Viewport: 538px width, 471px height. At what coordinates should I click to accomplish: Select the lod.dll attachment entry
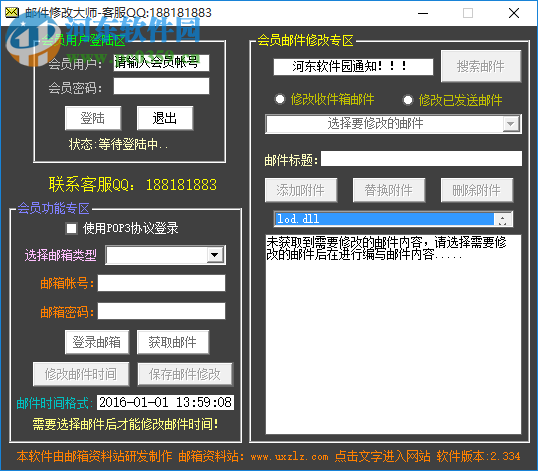pyautogui.click(x=384, y=219)
